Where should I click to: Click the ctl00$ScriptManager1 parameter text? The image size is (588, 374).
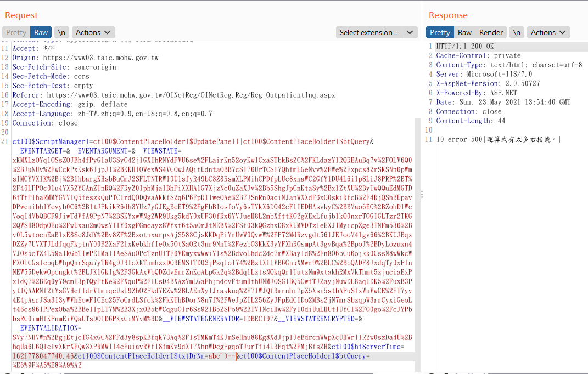(51, 141)
